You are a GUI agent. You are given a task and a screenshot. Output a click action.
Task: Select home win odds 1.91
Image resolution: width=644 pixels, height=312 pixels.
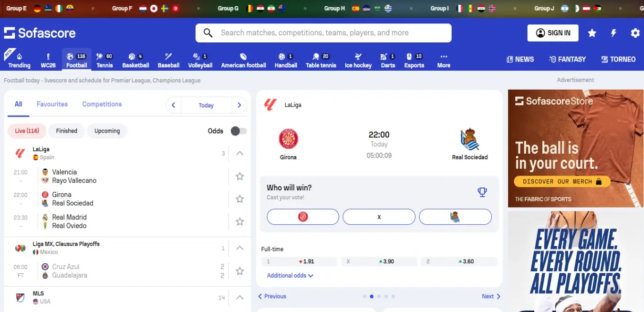299,261
